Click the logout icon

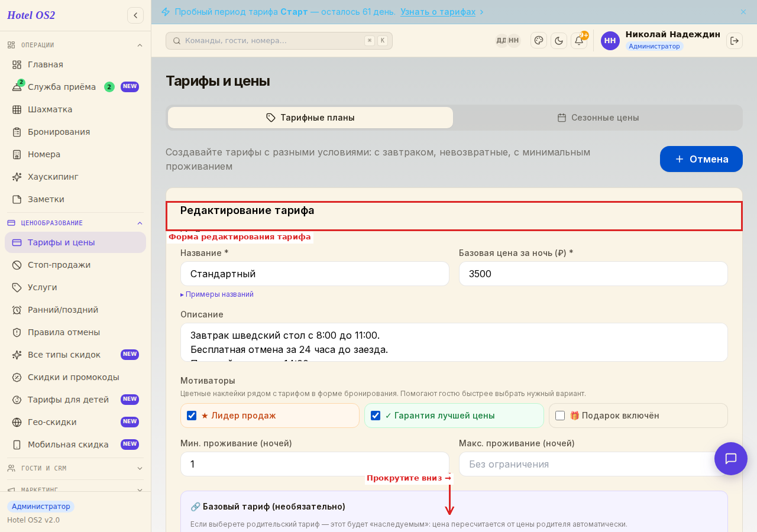click(735, 40)
